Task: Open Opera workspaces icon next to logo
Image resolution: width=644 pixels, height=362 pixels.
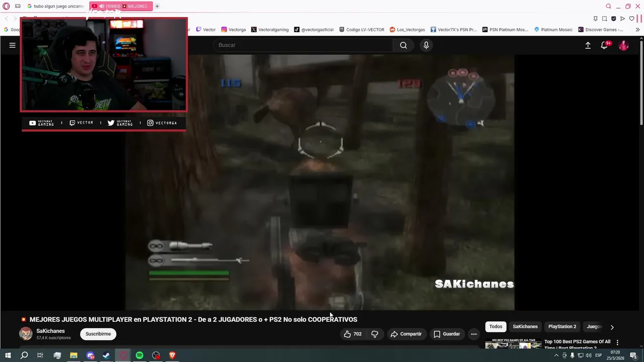Action: [x=18, y=6]
